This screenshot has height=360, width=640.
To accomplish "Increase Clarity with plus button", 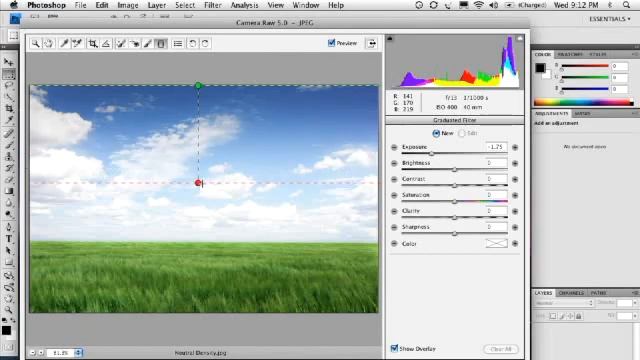I will click(x=515, y=211).
